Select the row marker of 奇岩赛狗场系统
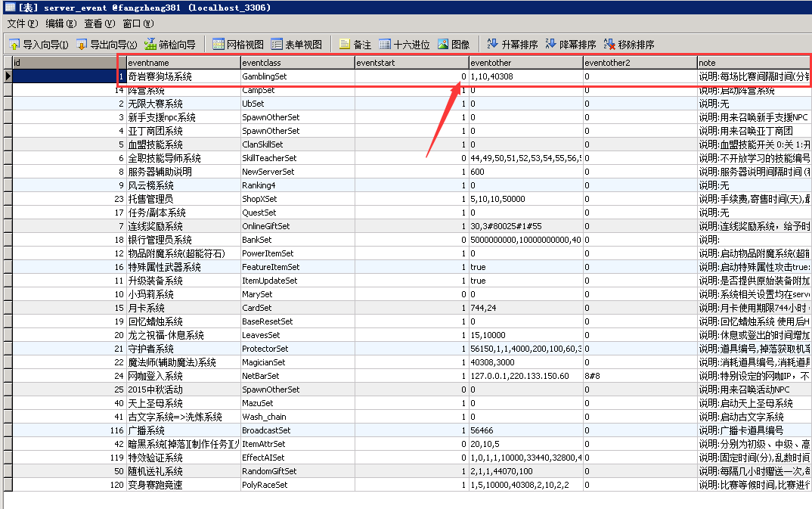The height and width of the screenshot is (509, 812). pyautogui.click(x=8, y=76)
